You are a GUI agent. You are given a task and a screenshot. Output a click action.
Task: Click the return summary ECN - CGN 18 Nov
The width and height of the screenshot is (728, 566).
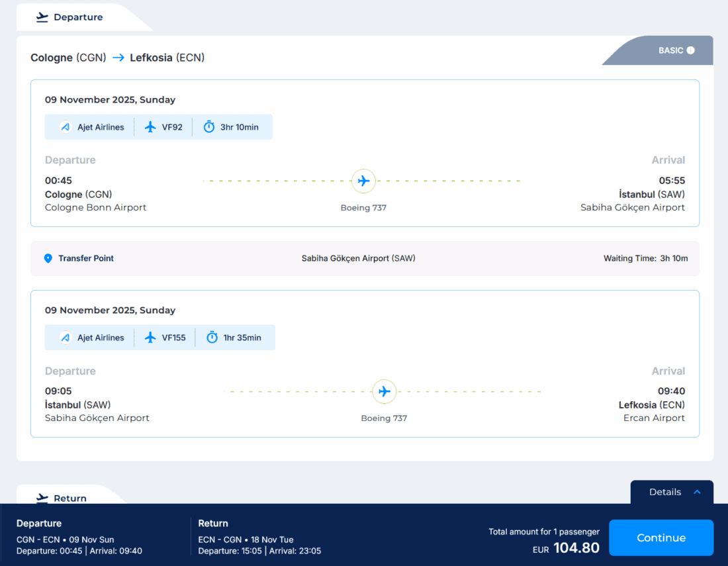click(x=246, y=540)
